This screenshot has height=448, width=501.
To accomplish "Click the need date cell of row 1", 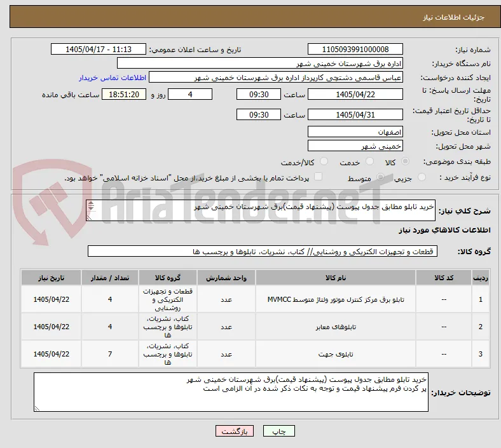I will (x=51, y=299).
